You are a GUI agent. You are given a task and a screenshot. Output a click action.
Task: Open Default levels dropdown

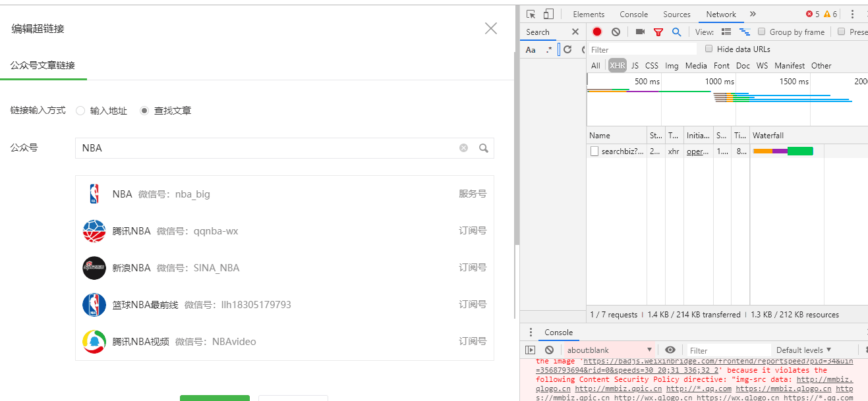pyautogui.click(x=804, y=350)
